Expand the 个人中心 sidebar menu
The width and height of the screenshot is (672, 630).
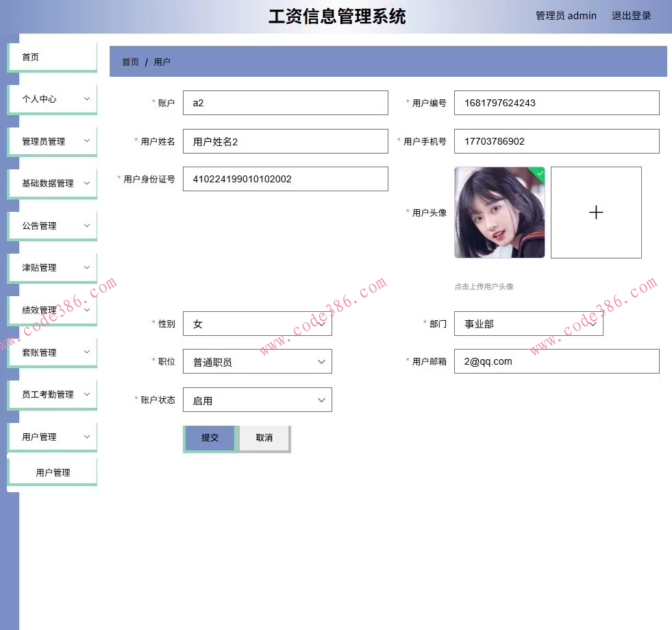pos(51,99)
